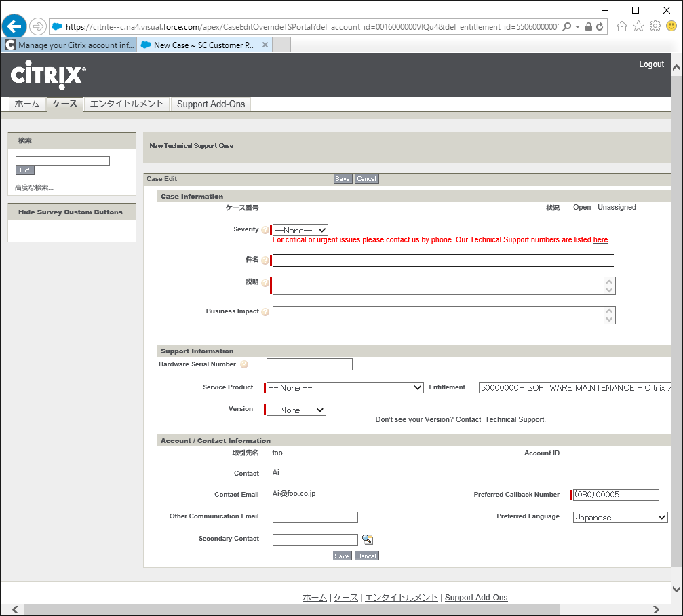683x616 pixels.
Task: Click the 件名 subject input field
Action: click(444, 261)
